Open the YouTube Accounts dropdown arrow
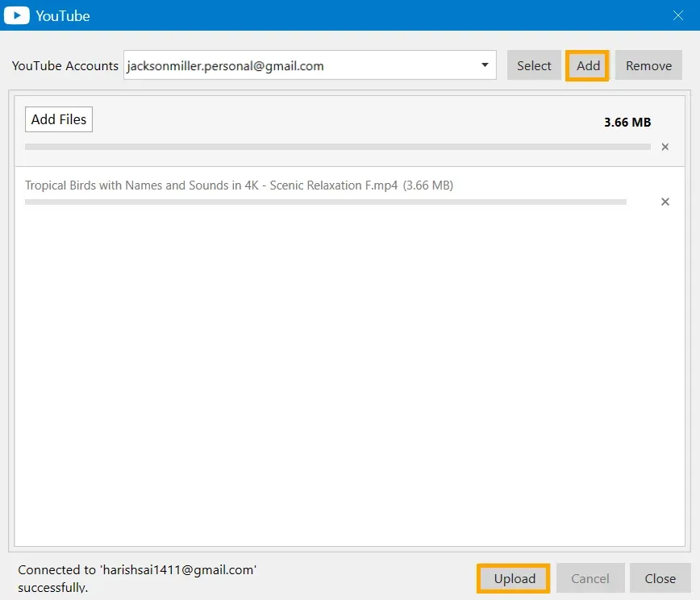The width and height of the screenshot is (700, 600). click(485, 65)
